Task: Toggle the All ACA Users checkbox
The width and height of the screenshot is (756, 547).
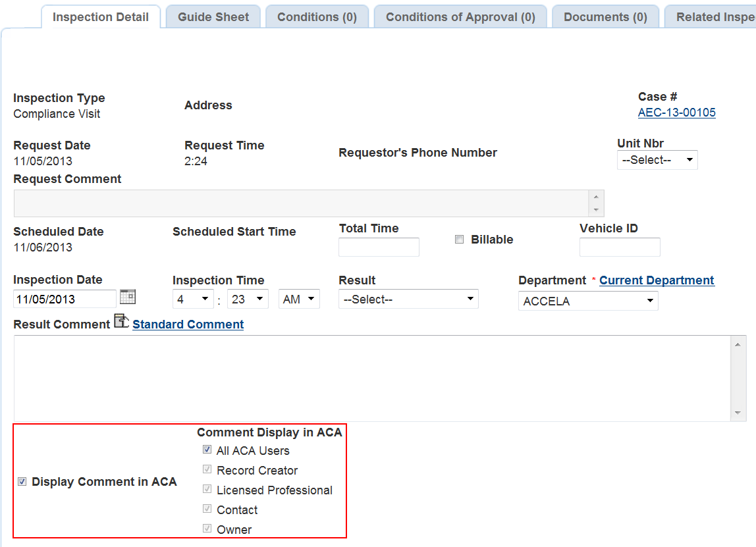Action: (207, 450)
